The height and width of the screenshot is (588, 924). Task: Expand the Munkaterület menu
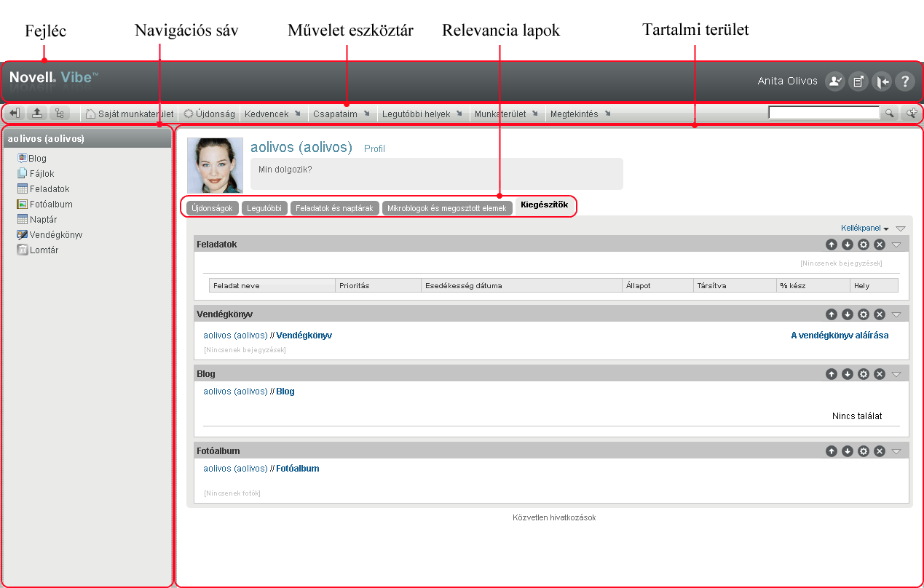pyautogui.click(x=506, y=114)
